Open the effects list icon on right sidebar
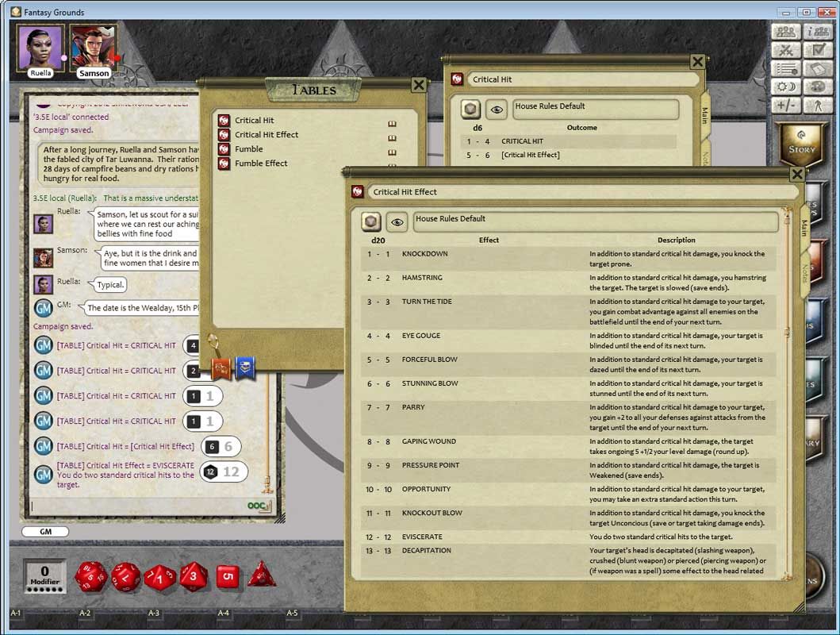 pos(787,68)
